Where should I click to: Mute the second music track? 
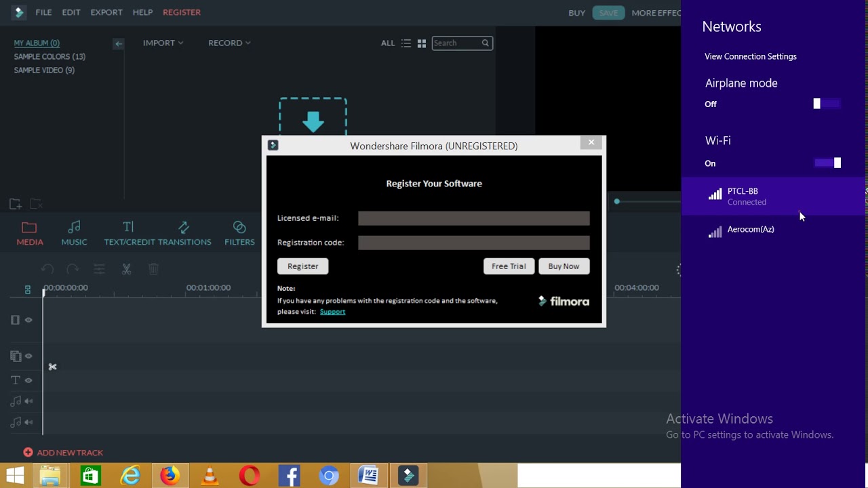pyautogui.click(x=28, y=422)
